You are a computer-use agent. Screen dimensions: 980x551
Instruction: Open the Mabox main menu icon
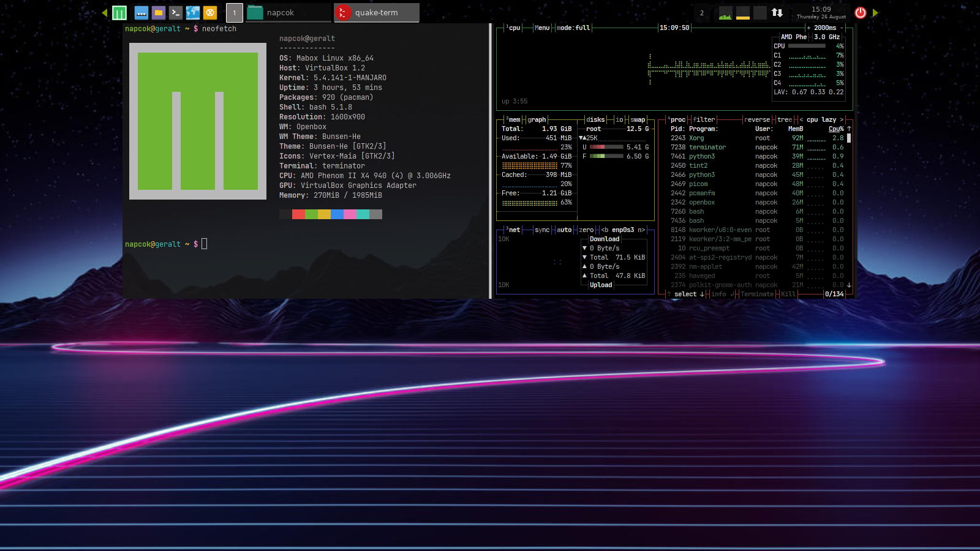pyautogui.click(x=119, y=12)
